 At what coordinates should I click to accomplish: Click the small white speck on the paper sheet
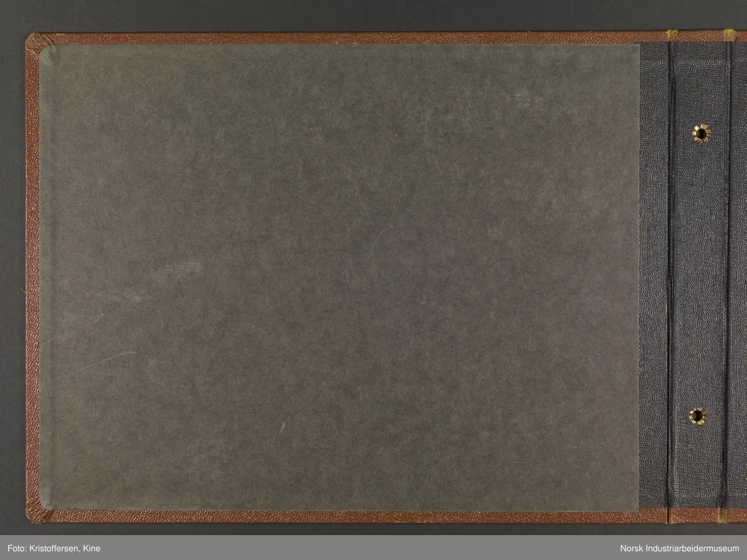[x=282, y=426]
